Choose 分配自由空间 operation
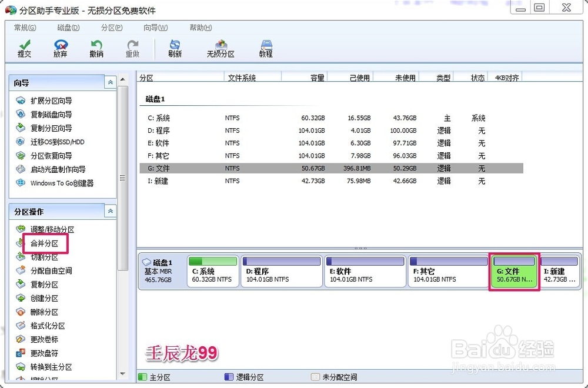The height and width of the screenshot is (388, 588). point(44,270)
